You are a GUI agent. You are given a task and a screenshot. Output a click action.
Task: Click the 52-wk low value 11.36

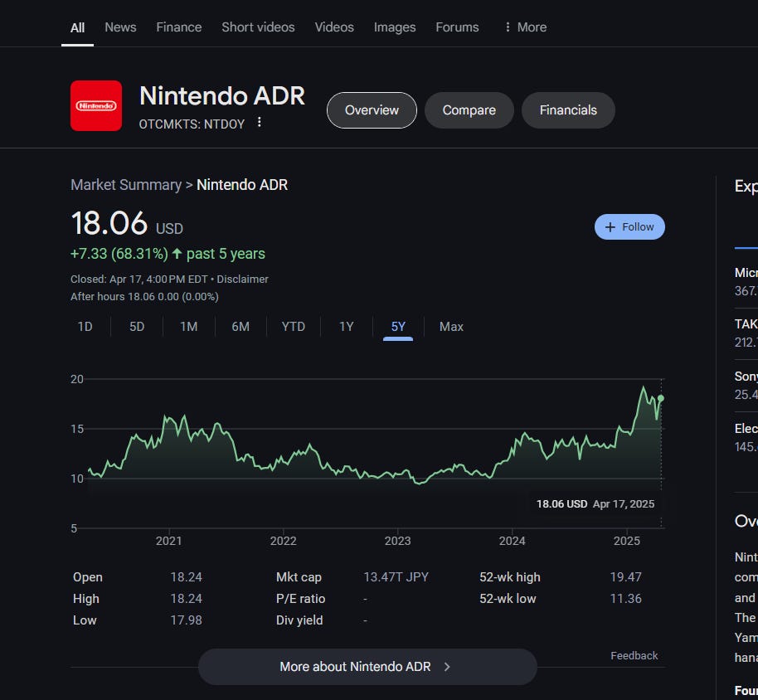click(625, 599)
